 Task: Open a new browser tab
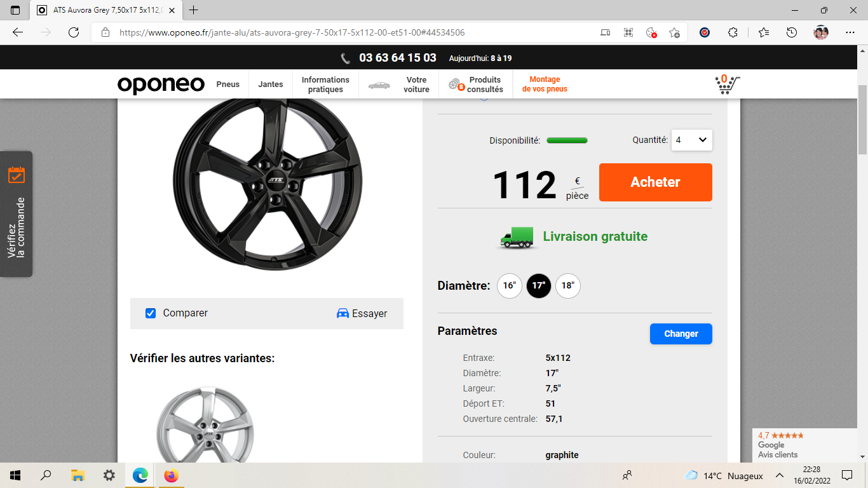pyautogui.click(x=194, y=10)
